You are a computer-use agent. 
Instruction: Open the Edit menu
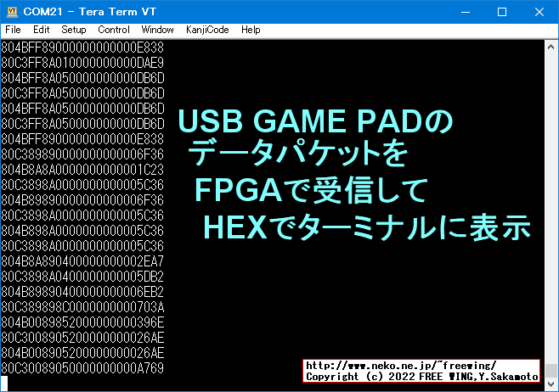click(42, 30)
